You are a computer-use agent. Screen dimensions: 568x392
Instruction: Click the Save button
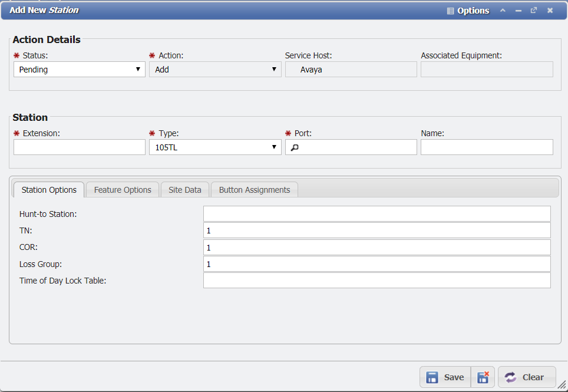click(445, 377)
